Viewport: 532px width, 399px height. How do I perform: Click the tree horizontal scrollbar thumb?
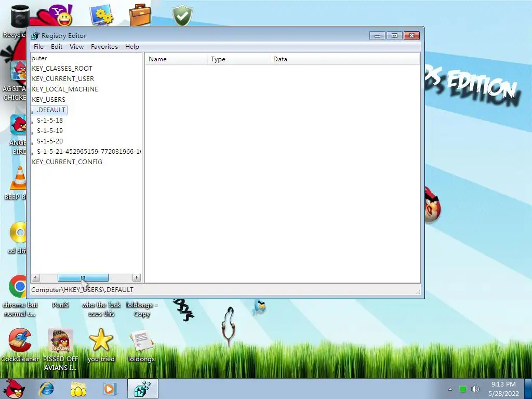(83, 278)
